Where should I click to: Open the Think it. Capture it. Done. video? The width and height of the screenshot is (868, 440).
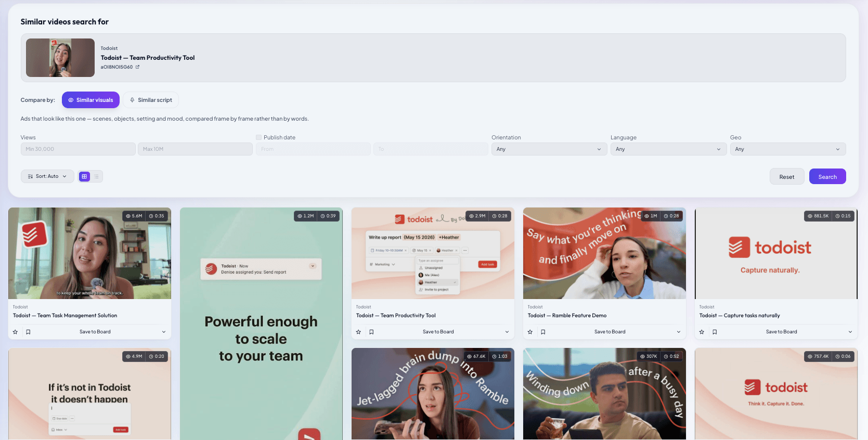tap(776, 394)
